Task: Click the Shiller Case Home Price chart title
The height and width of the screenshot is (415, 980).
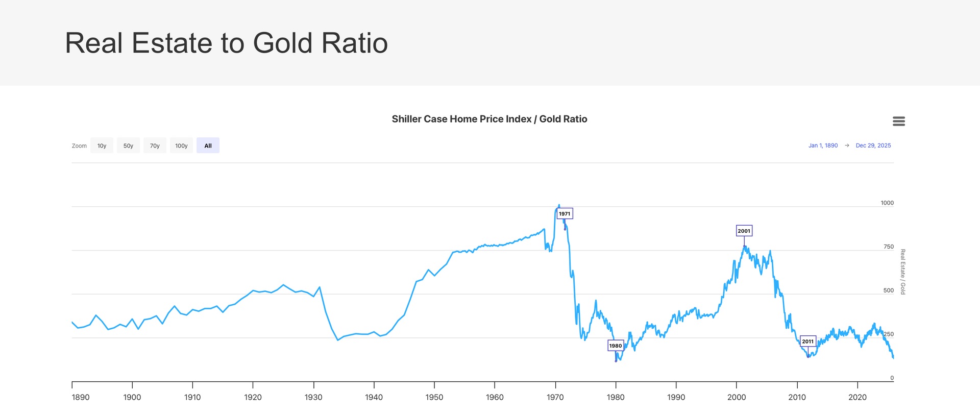Action: 489,119
